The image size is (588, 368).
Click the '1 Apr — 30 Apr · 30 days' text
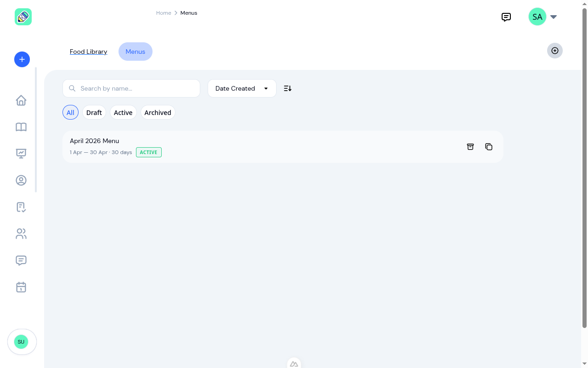101,152
